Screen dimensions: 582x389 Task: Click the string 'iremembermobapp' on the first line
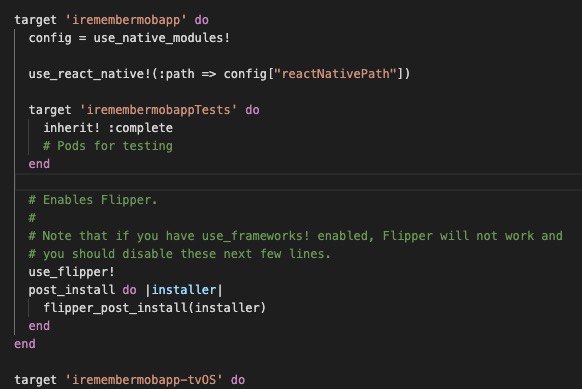click(x=126, y=20)
